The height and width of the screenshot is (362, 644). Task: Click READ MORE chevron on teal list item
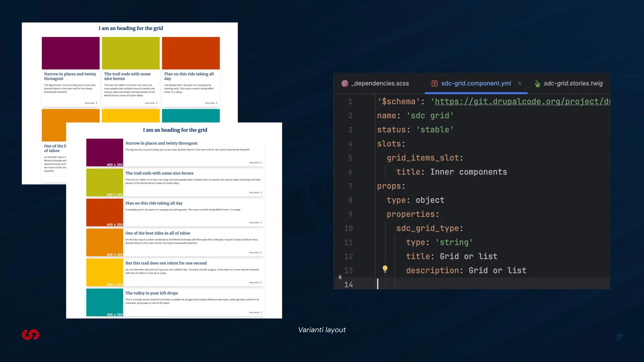(261, 312)
